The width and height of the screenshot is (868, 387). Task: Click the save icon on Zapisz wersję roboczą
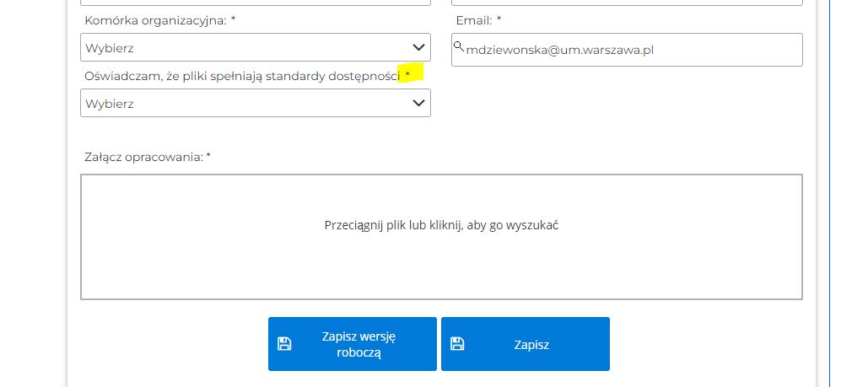click(284, 344)
